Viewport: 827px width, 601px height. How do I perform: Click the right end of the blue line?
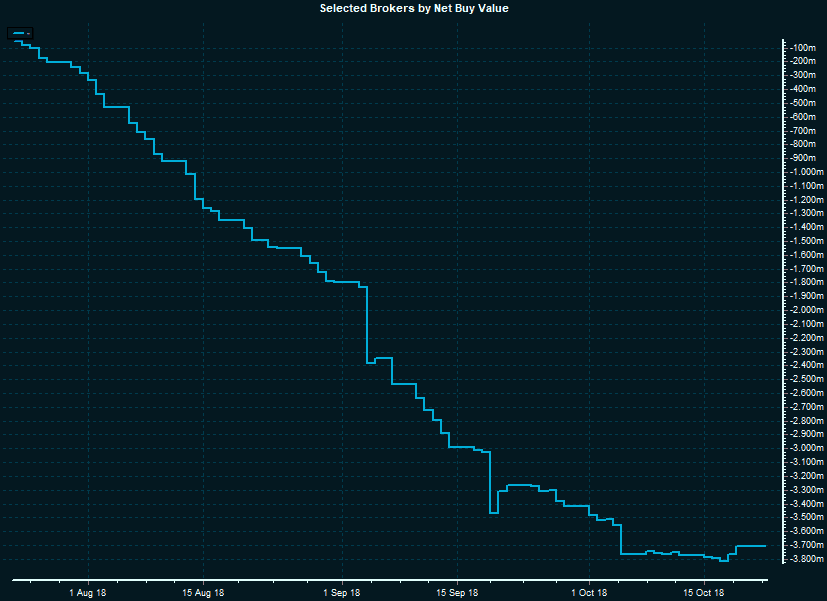(x=765, y=546)
